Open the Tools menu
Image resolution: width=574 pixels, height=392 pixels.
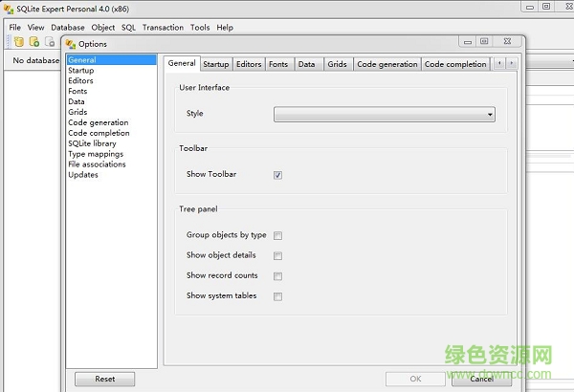200,28
